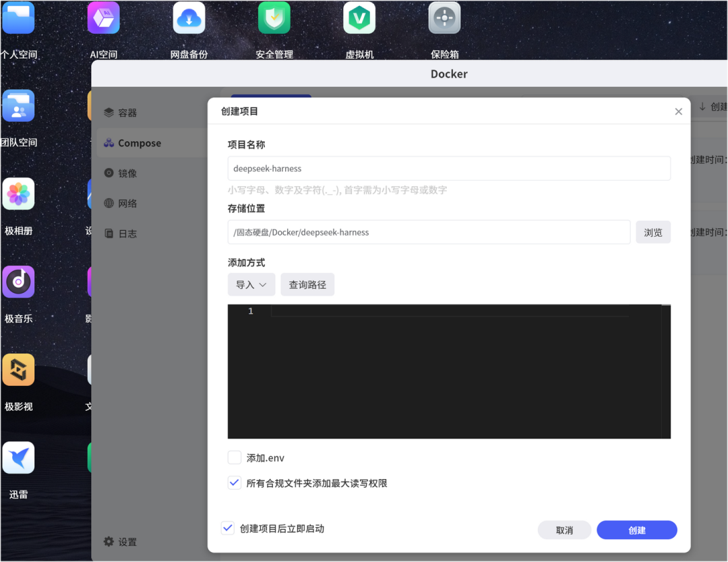The height and width of the screenshot is (562, 728).
Task: Launch the AI空间 desktop icon
Action: point(104,19)
